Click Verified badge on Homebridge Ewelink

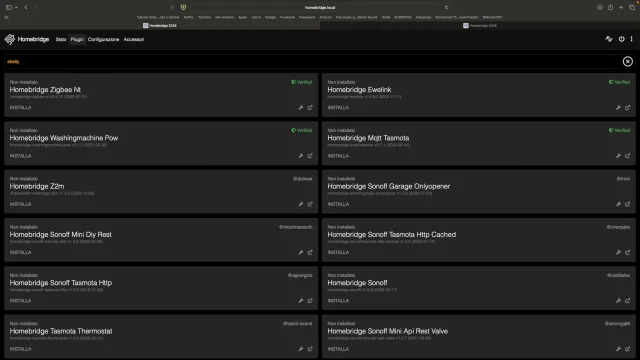(x=619, y=82)
